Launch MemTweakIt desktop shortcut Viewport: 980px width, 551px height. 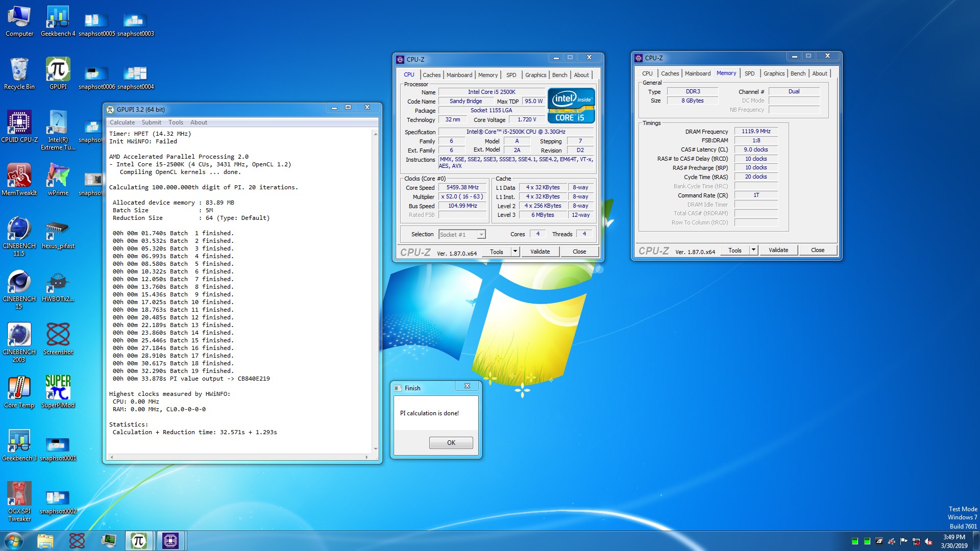coord(19,180)
